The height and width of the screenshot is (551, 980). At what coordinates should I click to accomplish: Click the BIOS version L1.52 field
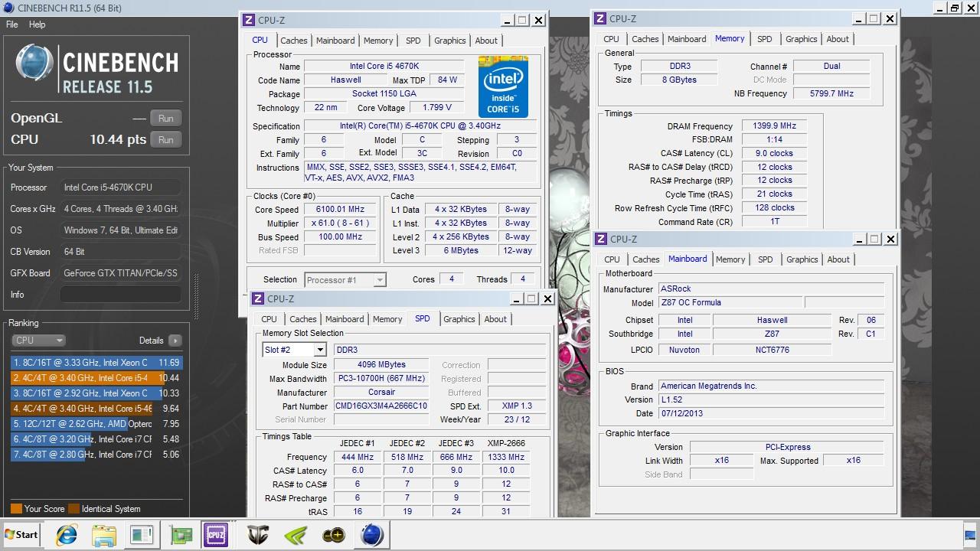click(771, 399)
